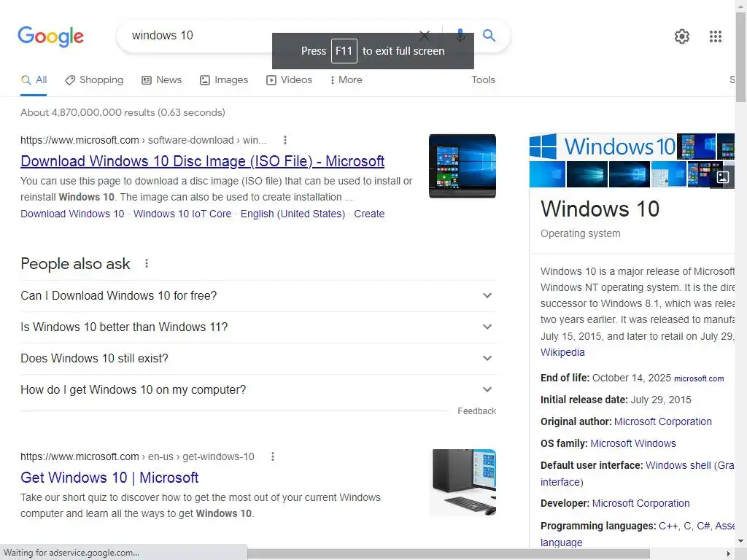Expand 'Does Windows 10 still exist?'
Screen dimensions: 747x560
[258, 359]
